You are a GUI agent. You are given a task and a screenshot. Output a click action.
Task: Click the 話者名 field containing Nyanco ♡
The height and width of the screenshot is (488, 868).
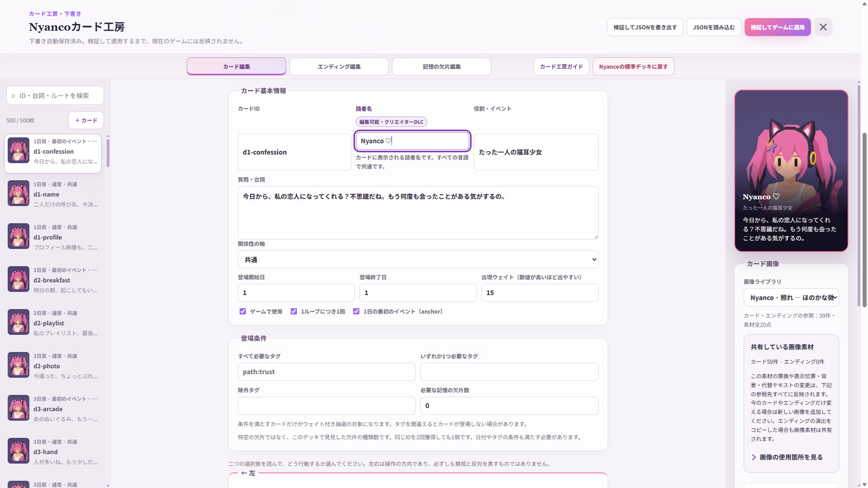412,141
